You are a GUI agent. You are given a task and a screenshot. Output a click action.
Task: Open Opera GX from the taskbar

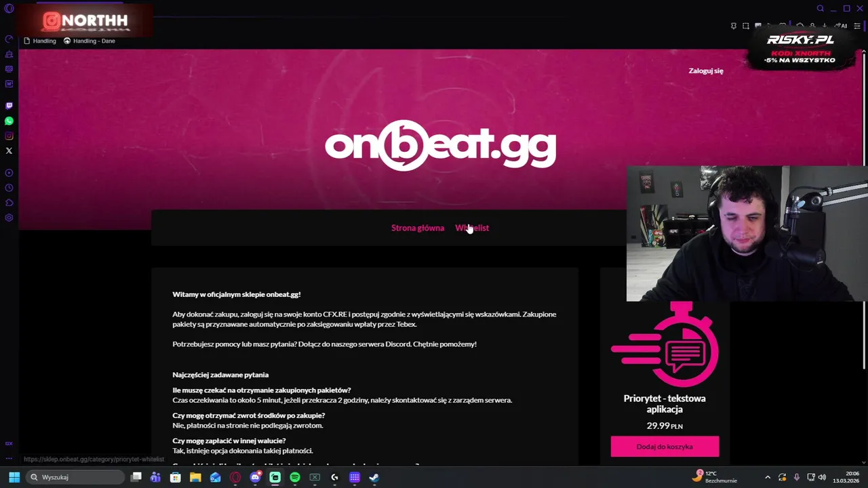(235, 477)
